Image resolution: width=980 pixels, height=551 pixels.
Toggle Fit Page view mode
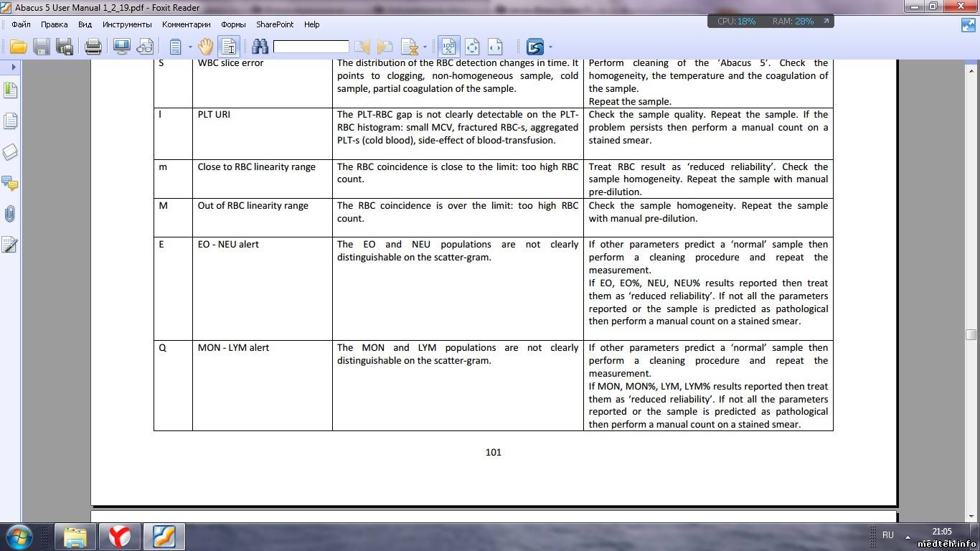pyautogui.click(x=472, y=47)
